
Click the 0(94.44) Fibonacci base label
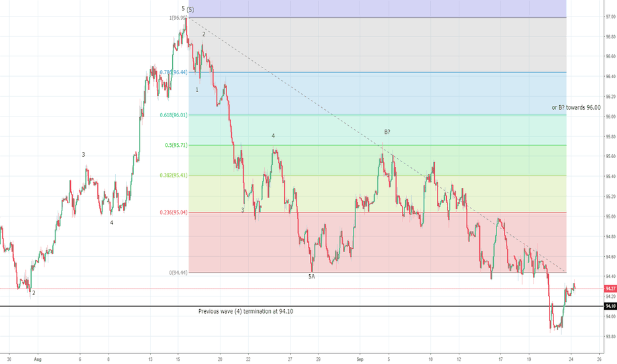[x=178, y=272]
